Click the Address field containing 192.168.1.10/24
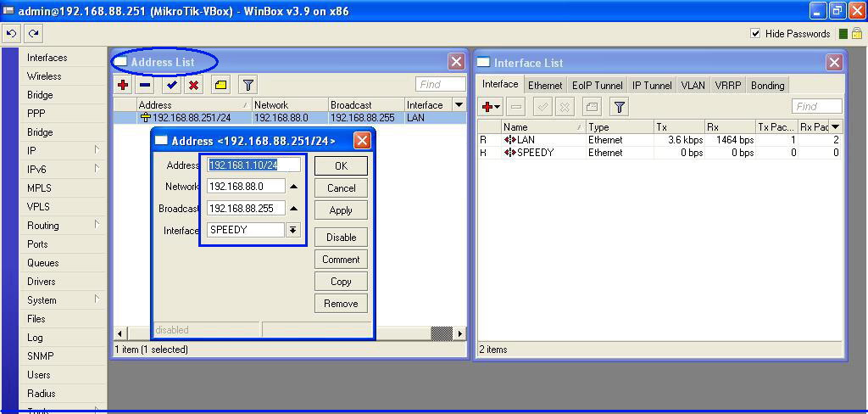 (254, 165)
